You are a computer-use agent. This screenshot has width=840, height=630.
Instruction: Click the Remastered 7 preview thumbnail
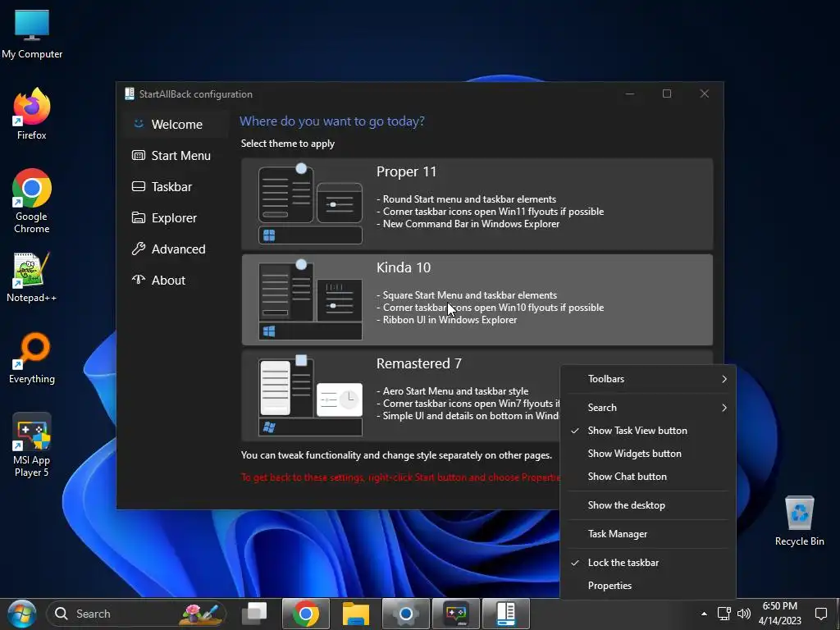tap(310, 395)
